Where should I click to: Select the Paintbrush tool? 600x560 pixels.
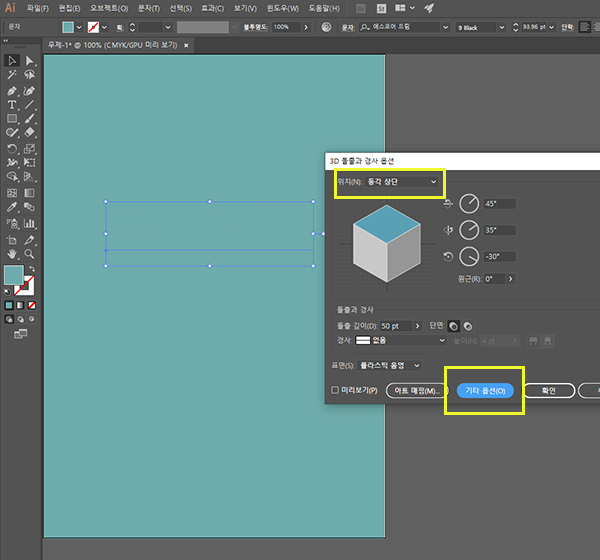[29, 118]
